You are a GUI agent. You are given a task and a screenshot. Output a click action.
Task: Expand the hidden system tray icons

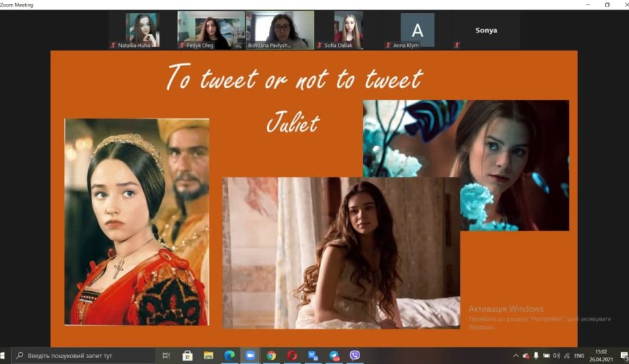click(516, 355)
